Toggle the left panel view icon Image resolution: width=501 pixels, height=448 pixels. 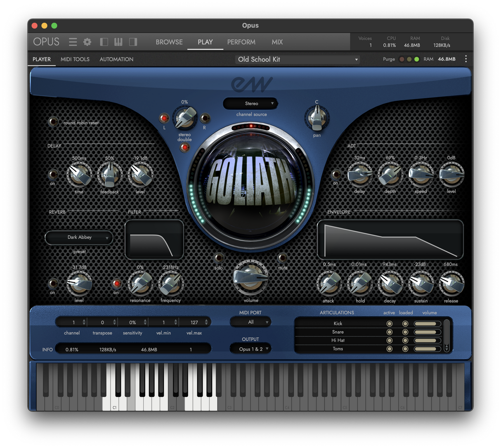104,42
